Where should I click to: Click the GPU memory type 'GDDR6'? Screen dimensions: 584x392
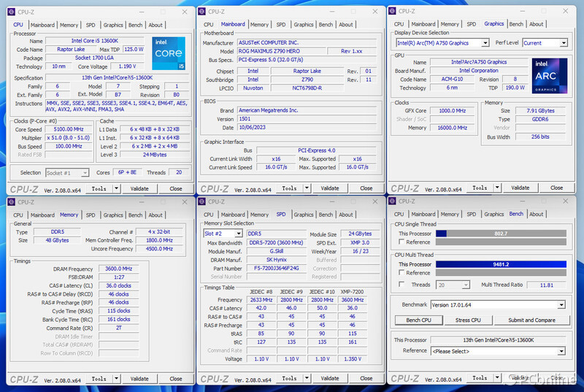(540, 119)
